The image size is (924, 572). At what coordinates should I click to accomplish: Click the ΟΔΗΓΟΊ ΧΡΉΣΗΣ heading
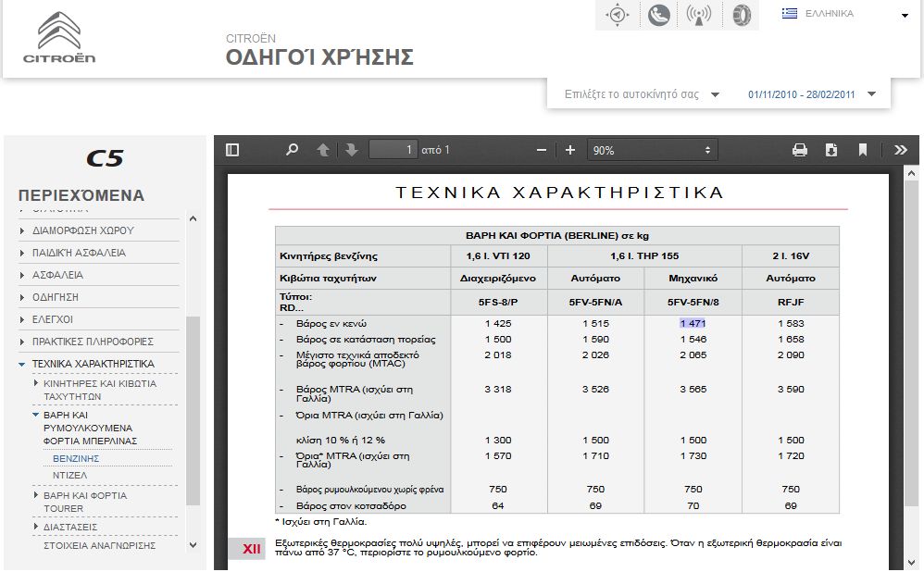[319, 57]
